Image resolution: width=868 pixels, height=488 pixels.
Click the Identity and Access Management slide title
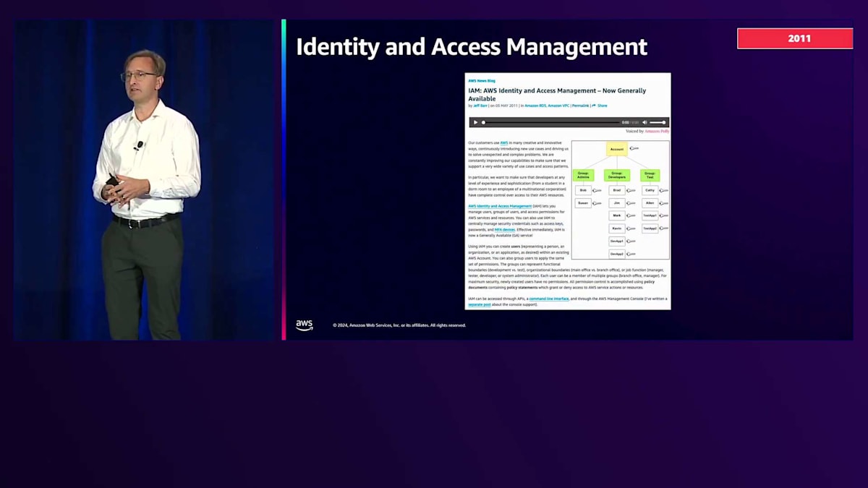pyautogui.click(x=472, y=47)
